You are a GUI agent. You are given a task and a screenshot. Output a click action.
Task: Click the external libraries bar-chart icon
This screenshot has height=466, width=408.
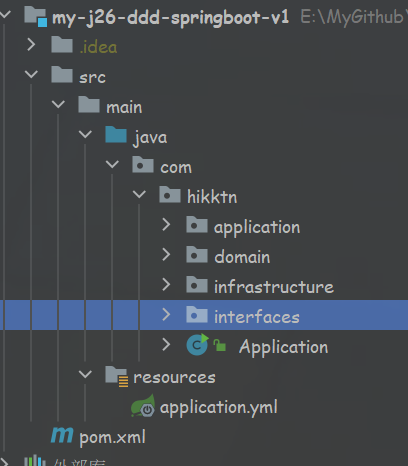[35, 461]
